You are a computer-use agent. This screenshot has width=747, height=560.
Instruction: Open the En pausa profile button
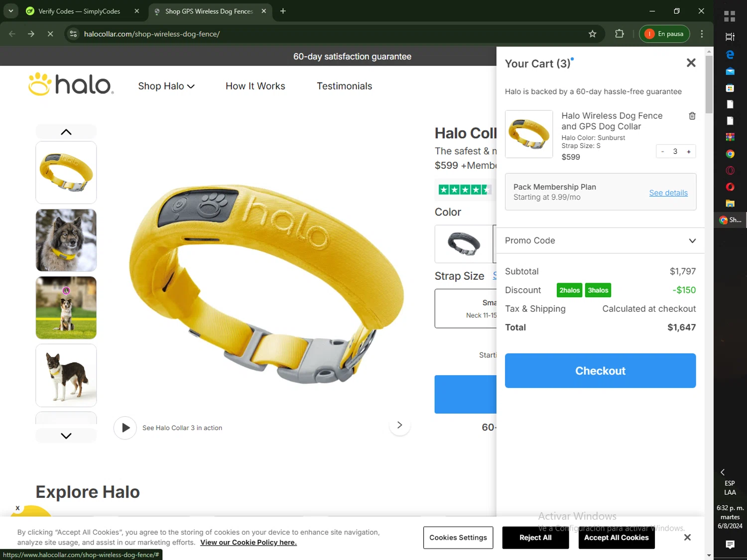click(x=664, y=34)
